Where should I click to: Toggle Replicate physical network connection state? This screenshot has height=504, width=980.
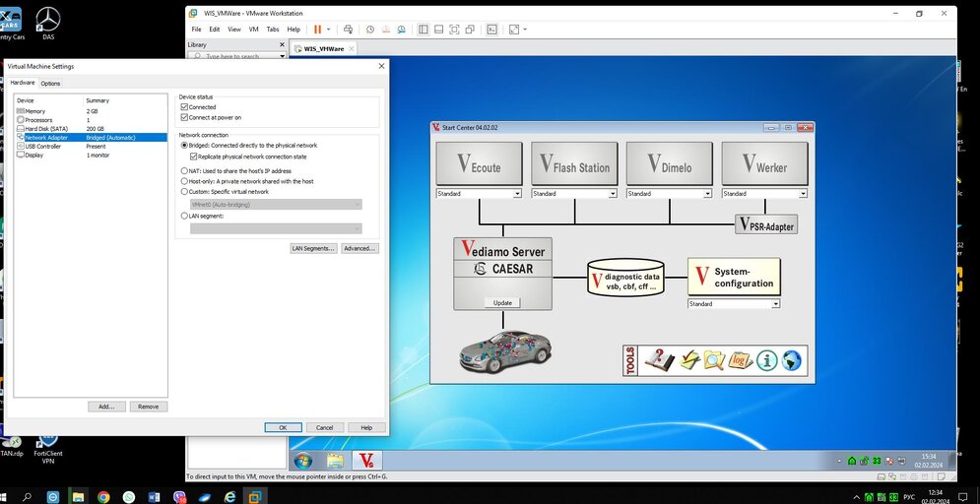click(x=193, y=157)
